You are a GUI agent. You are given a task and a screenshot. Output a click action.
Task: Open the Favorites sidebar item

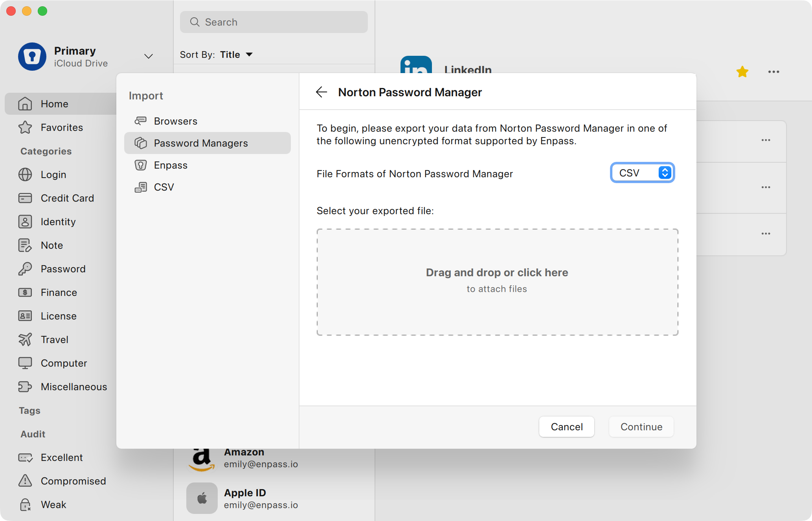[x=61, y=127]
